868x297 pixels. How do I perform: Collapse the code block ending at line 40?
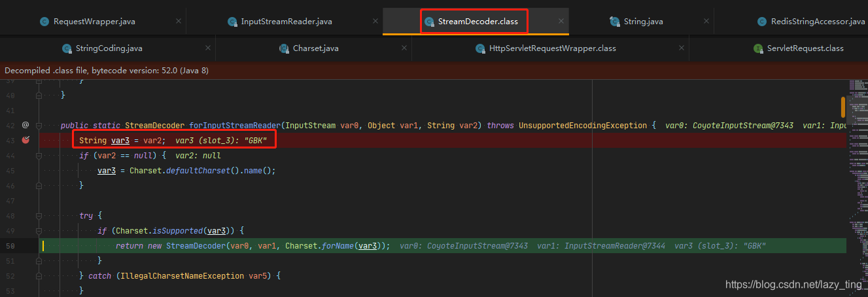(41, 95)
